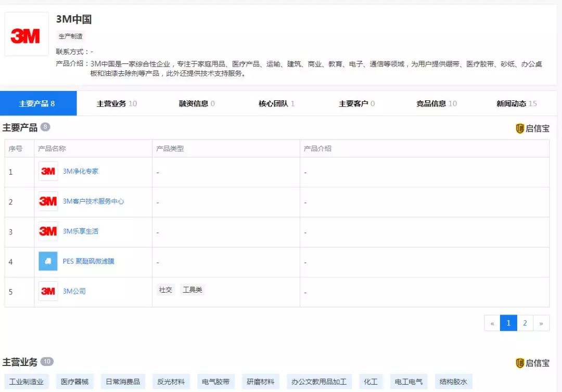Click the 启信宝 logo beside 主要产品 heading

click(533, 128)
